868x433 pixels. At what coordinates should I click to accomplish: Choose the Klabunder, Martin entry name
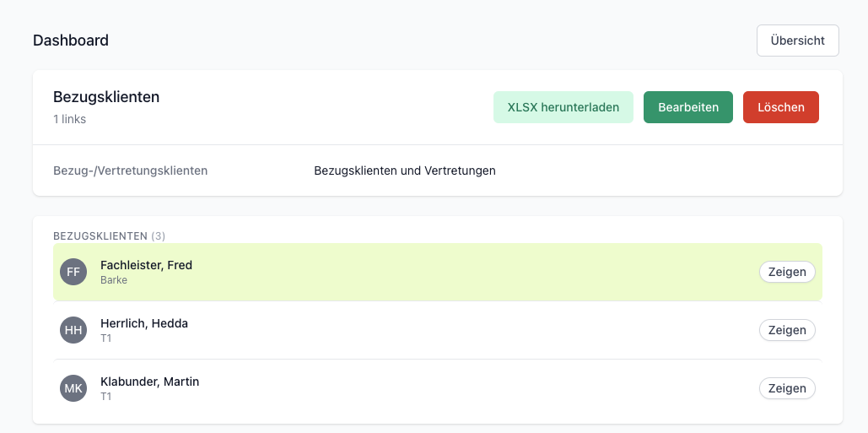pyautogui.click(x=149, y=382)
